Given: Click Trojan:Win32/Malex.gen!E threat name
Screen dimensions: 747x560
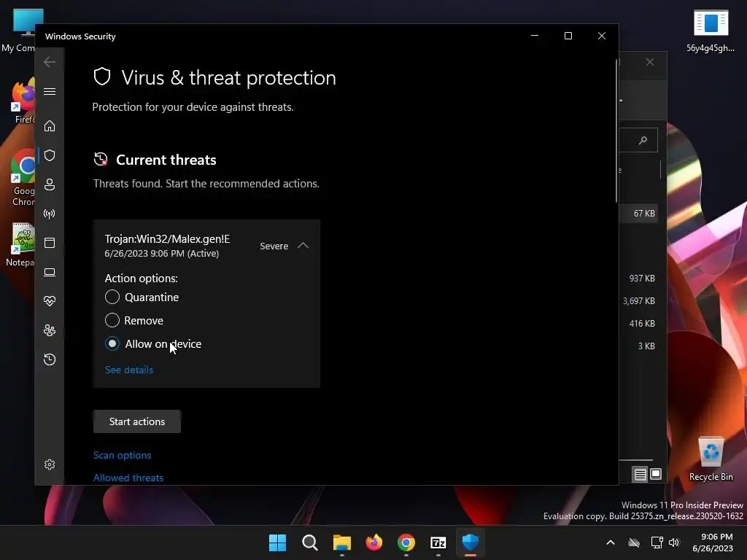Looking at the screenshot, I should coord(167,239).
